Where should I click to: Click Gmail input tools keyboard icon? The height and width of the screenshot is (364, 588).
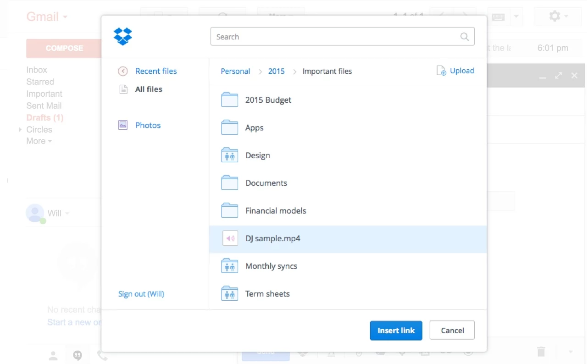click(498, 17)
